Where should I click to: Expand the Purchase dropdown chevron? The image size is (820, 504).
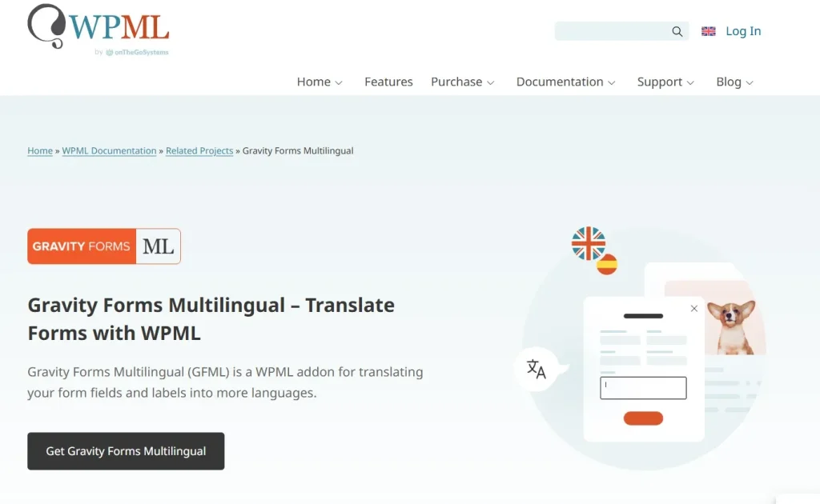(x=491, y=83)
